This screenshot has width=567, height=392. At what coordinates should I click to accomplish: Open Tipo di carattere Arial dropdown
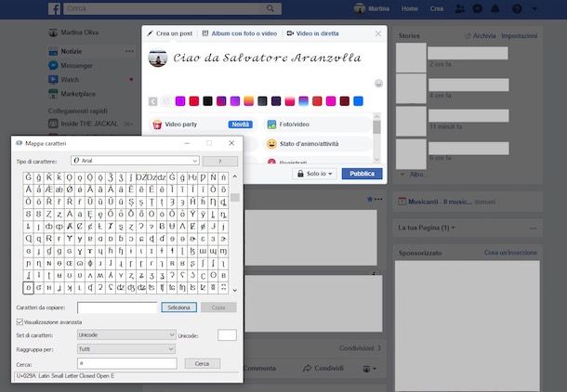click(135, 161)
